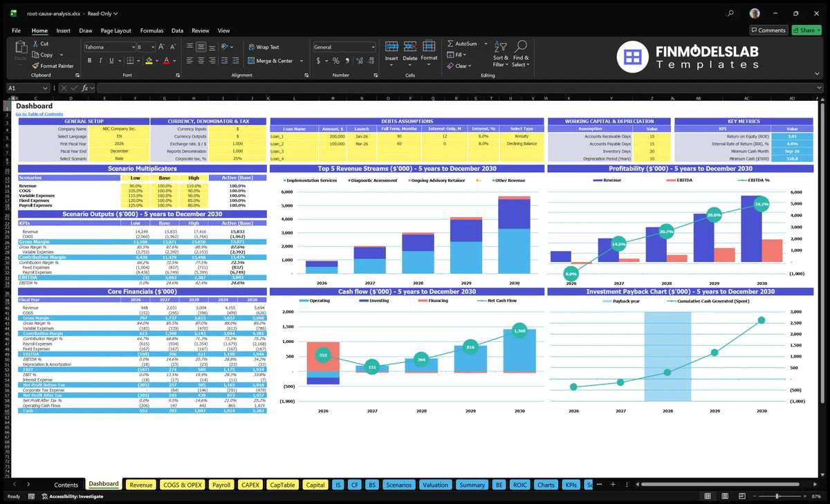Click the Center horizontal alignment icon
830x504 pixels.
(x=201, y=61)
